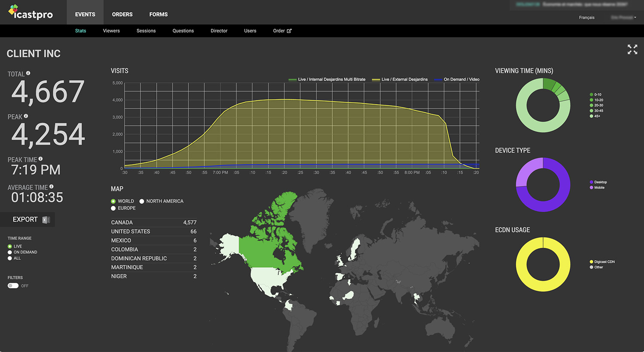
Task: Click the Other eCDN legend entry
Action: [x=596, y=267]
